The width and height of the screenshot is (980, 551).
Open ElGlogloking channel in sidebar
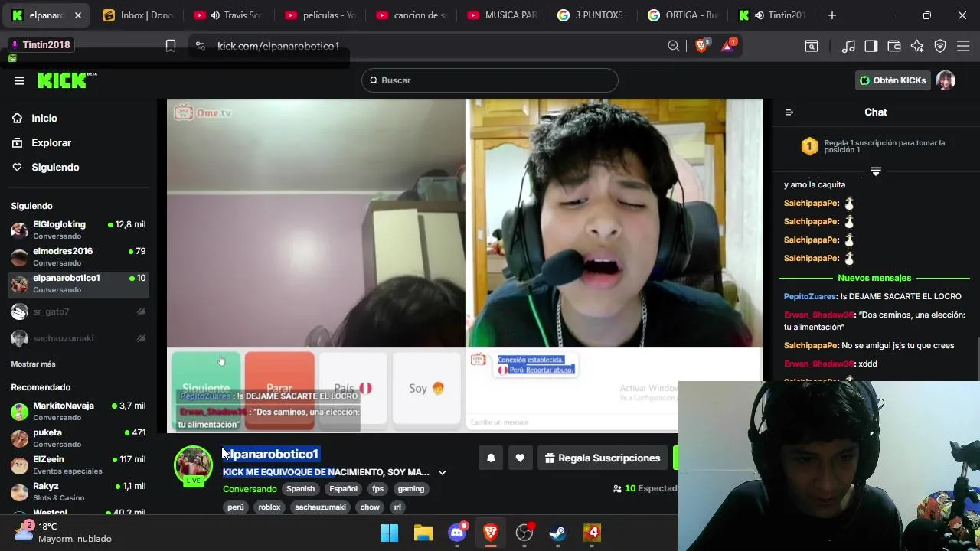pos(78,230)
